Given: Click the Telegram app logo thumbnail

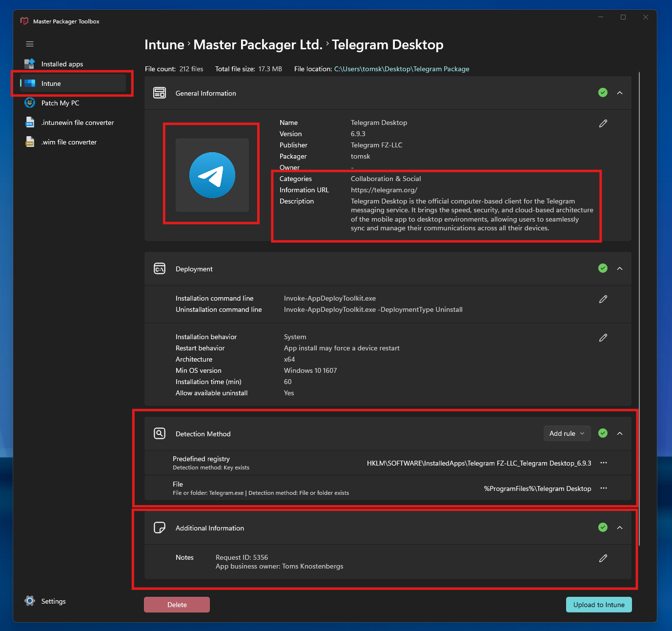Looking at the screenshot, I should tap(212, 175).
